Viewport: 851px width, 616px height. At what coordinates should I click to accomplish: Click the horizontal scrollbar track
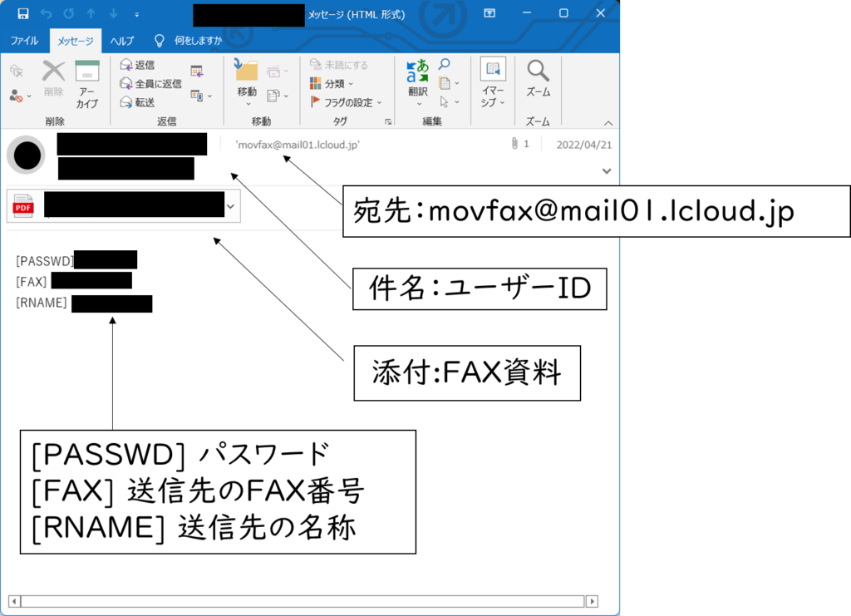(303, 601)
